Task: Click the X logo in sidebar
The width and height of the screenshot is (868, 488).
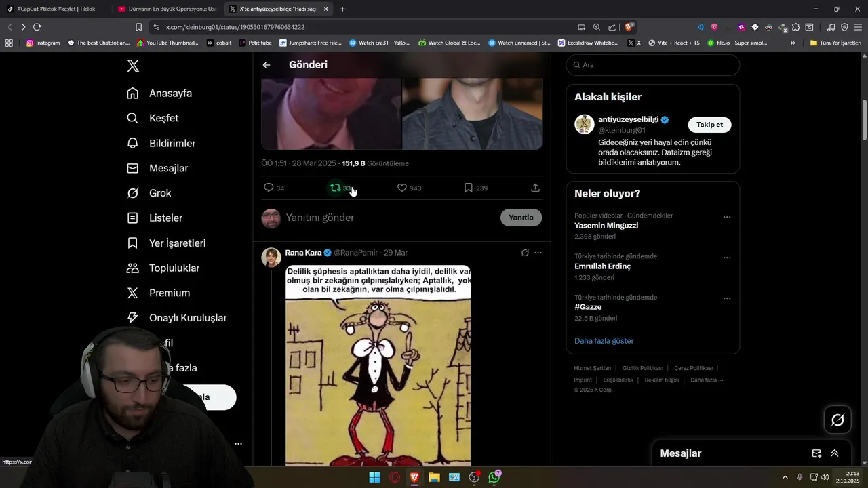Action: pos(133,66)
